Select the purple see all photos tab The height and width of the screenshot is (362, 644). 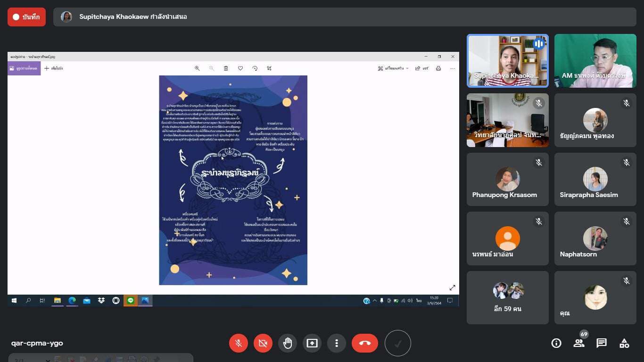24,68
